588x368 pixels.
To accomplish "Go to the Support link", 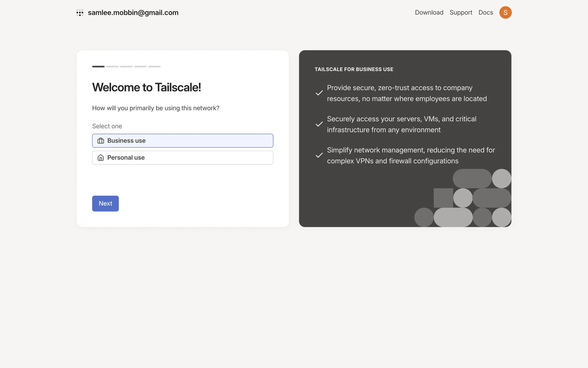I will (461, 13).
